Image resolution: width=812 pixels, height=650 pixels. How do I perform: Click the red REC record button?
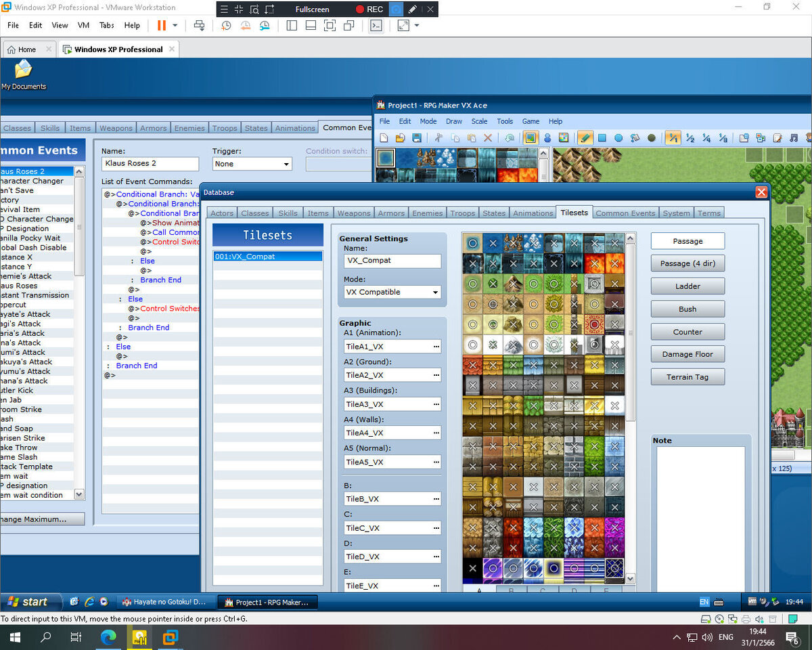click(x=369, y=9)
